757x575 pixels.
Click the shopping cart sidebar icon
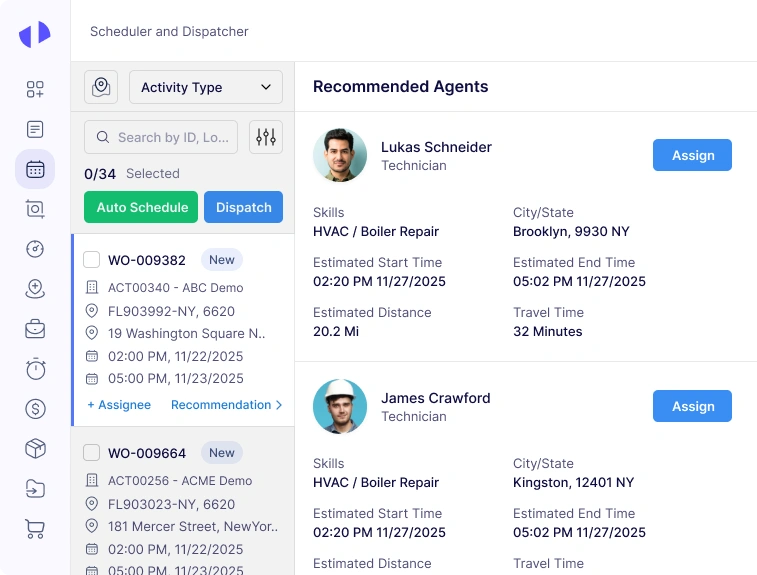pos(35,529)
